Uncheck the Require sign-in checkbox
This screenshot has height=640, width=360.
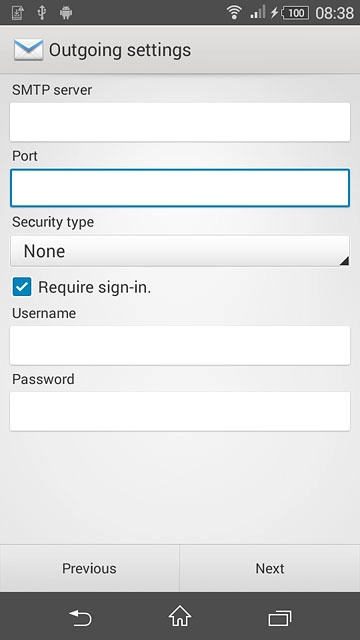click(x=22, y=287)
